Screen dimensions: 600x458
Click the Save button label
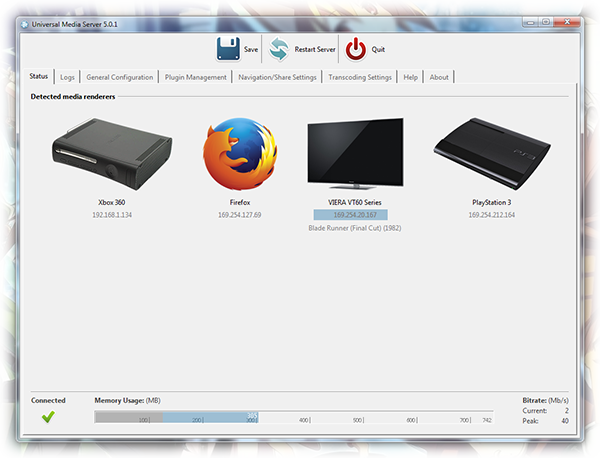click(x=251, y=49)
